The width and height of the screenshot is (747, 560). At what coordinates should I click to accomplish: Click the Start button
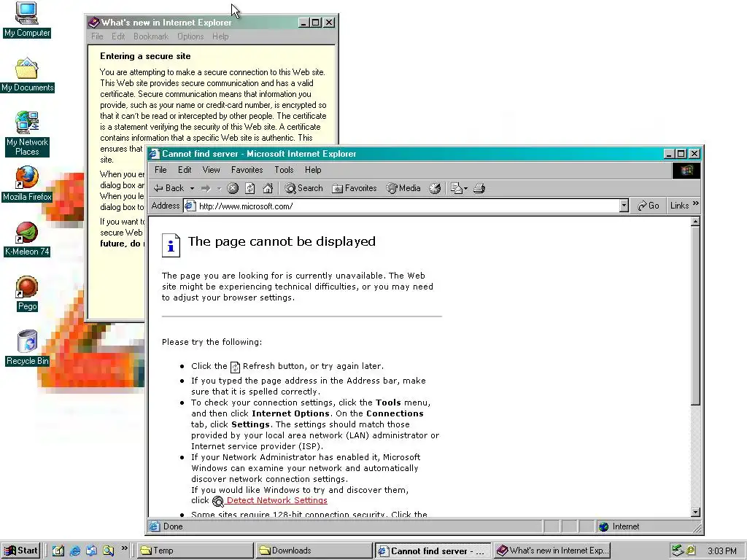tap(21, 551)
